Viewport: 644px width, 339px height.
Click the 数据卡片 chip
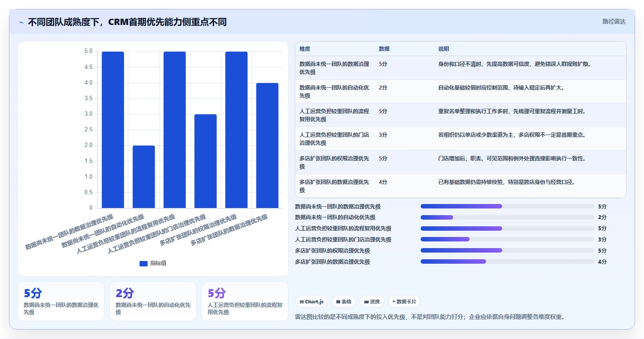[x=404, y=302]
